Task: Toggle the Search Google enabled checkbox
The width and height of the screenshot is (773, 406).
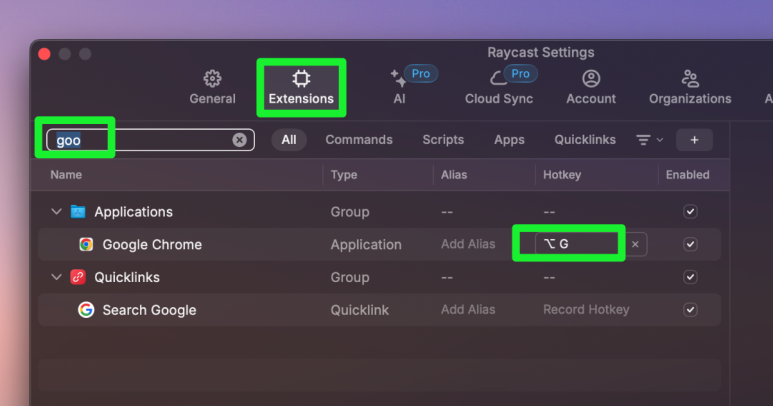Action: (690, 310)
